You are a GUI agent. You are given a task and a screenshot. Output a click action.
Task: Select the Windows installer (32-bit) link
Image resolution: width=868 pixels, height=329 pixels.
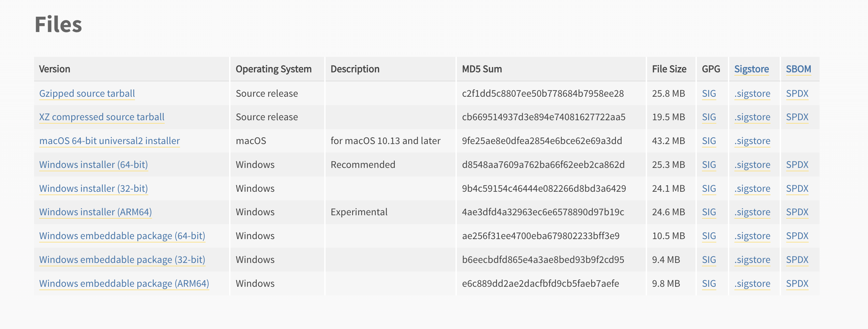pyautogui.click(x=93, y=188)
